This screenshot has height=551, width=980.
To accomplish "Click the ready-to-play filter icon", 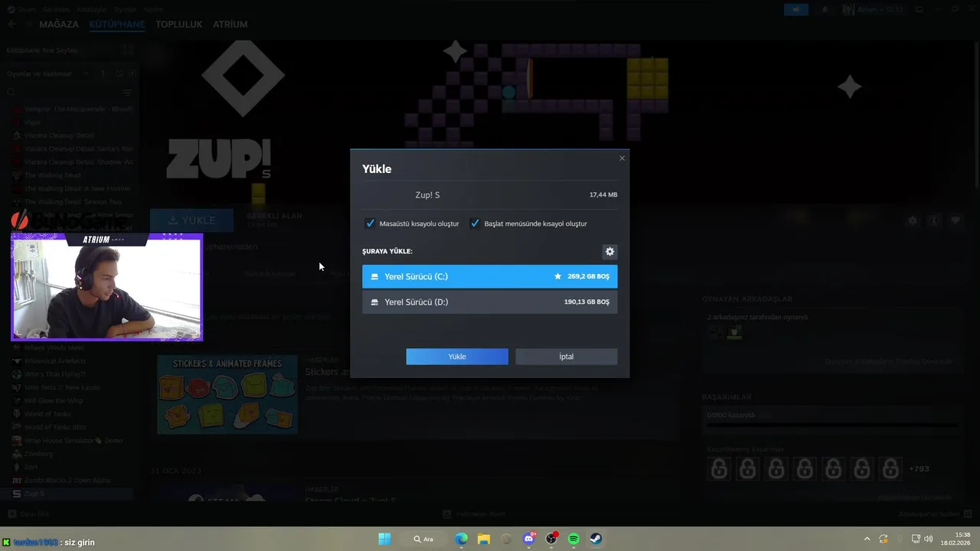I will click(x=132, y=73).
